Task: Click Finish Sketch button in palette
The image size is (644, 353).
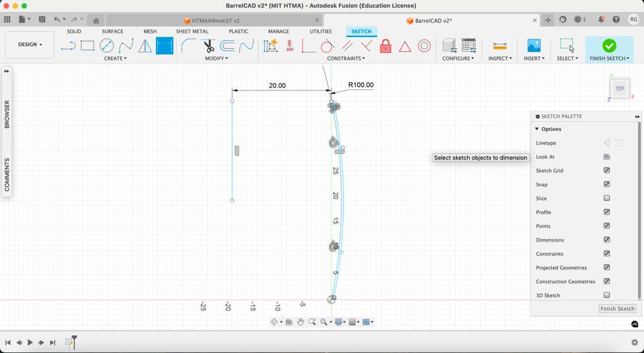Action: (x=617, y=309)
